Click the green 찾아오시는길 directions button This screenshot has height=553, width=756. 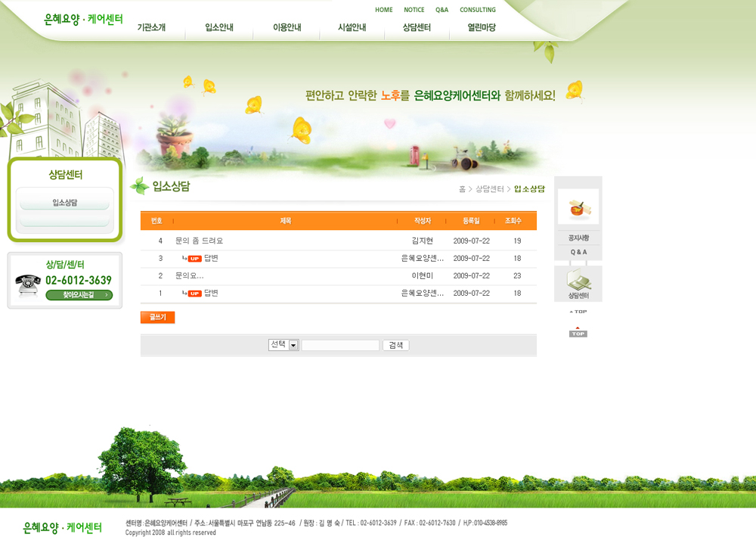coord(79,295)
